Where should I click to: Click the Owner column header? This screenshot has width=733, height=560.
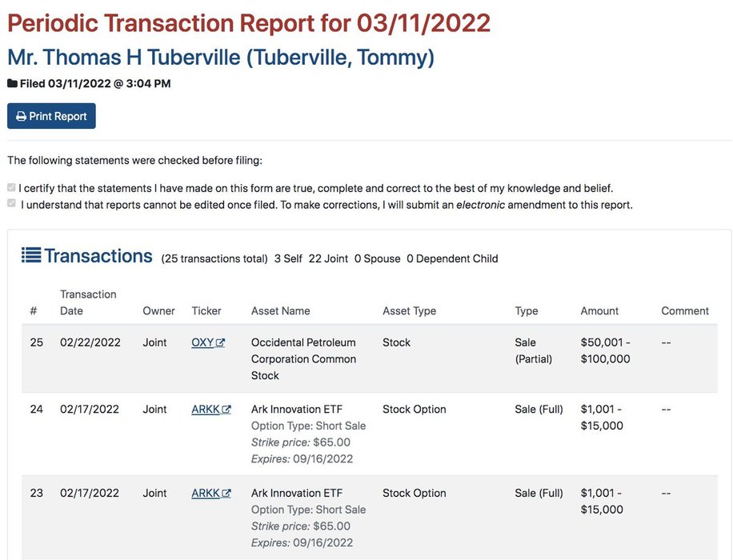tap(158, 311)
